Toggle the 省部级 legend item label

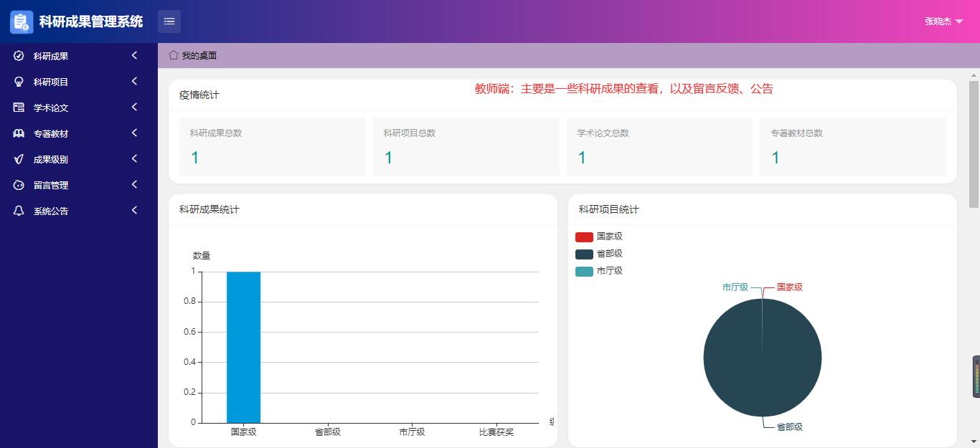coord(610,254)
